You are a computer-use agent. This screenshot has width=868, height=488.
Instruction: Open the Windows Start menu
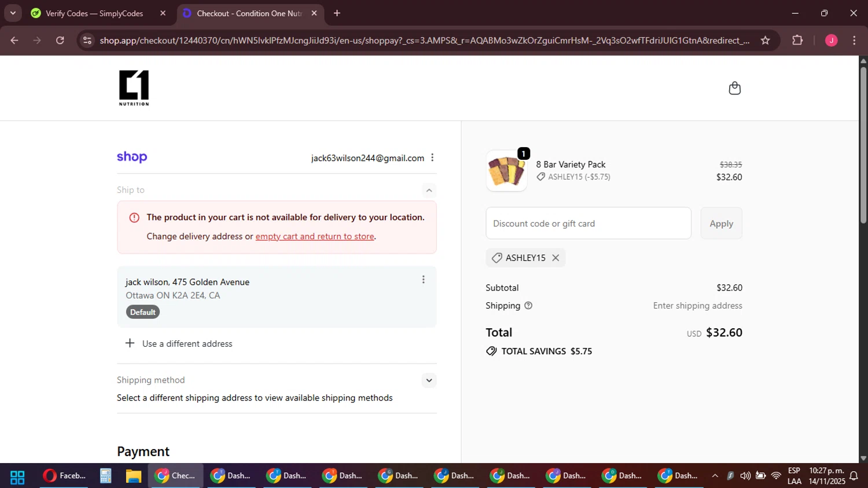[17, 476]
